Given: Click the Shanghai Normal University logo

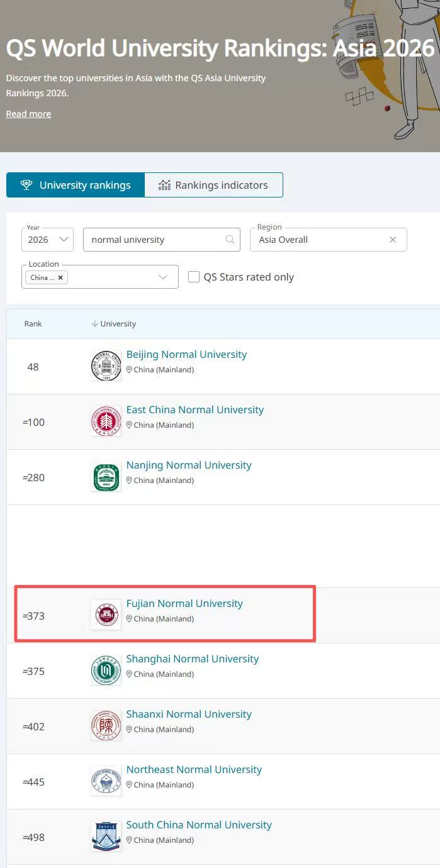Looking at the screenshot, I should (x=106, y=670).
